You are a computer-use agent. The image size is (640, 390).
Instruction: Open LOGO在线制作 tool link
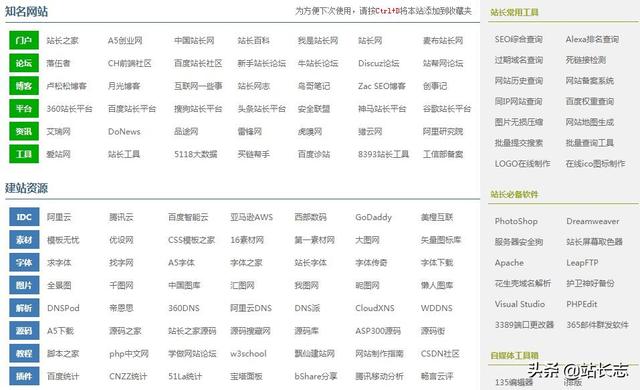[522, 164]
